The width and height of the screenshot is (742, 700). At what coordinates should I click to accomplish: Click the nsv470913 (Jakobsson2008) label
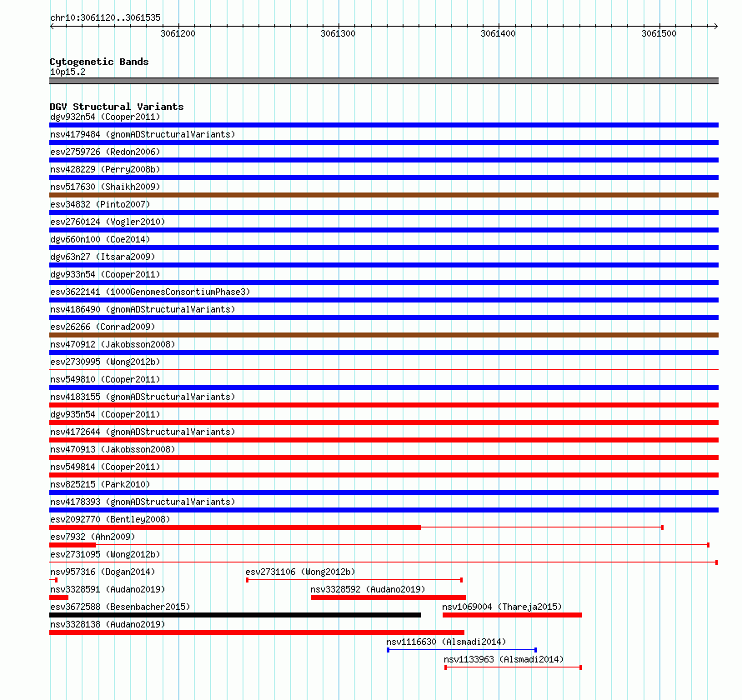click(x=113, y=449)
